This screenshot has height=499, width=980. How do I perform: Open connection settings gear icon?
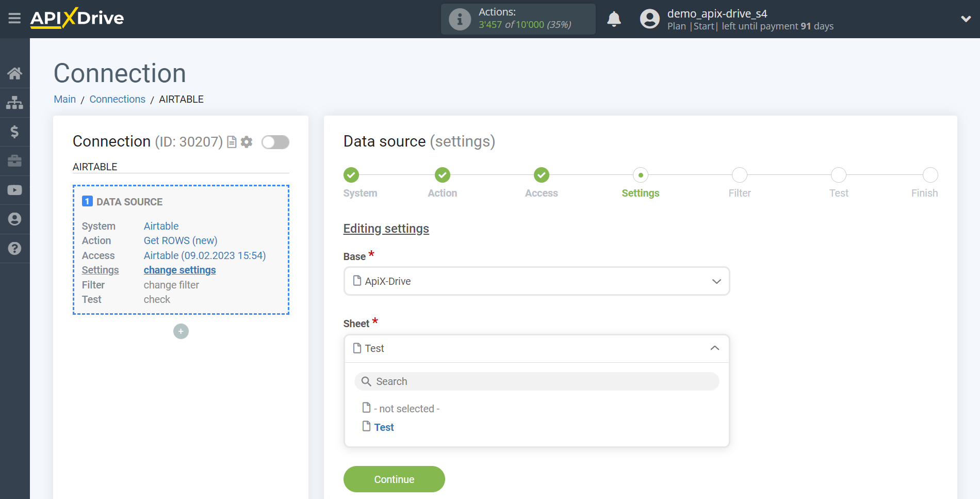coord(247,142)
